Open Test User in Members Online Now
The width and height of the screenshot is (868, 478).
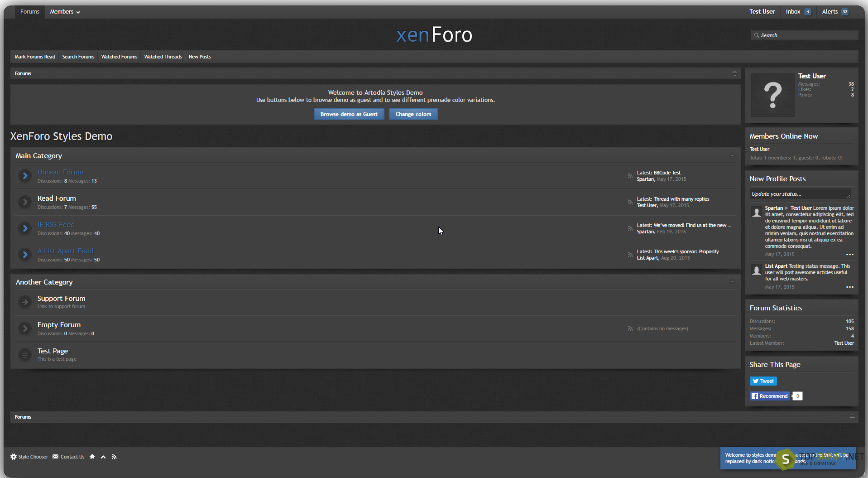click(759, 149)
